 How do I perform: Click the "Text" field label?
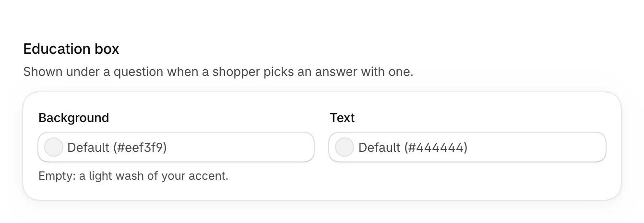342,118
